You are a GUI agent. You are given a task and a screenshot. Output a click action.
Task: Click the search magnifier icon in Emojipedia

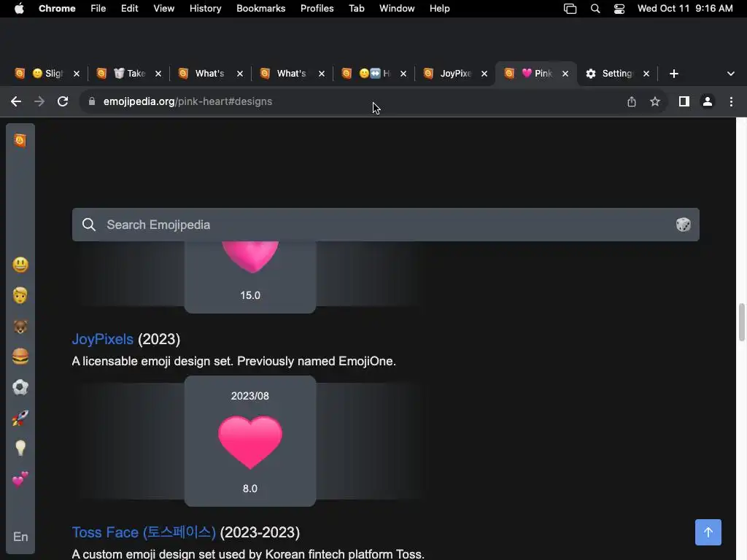[x=88, y=225]
